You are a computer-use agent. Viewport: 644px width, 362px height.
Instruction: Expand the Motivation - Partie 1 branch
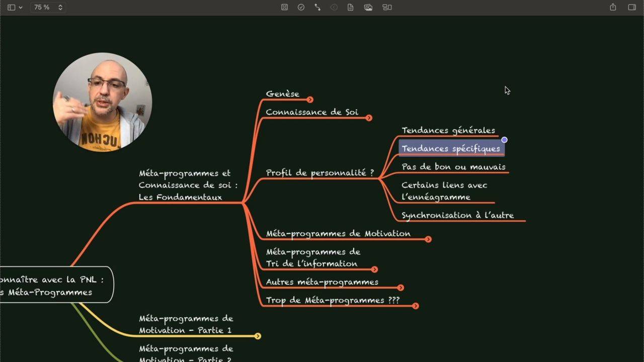[258, 336]
